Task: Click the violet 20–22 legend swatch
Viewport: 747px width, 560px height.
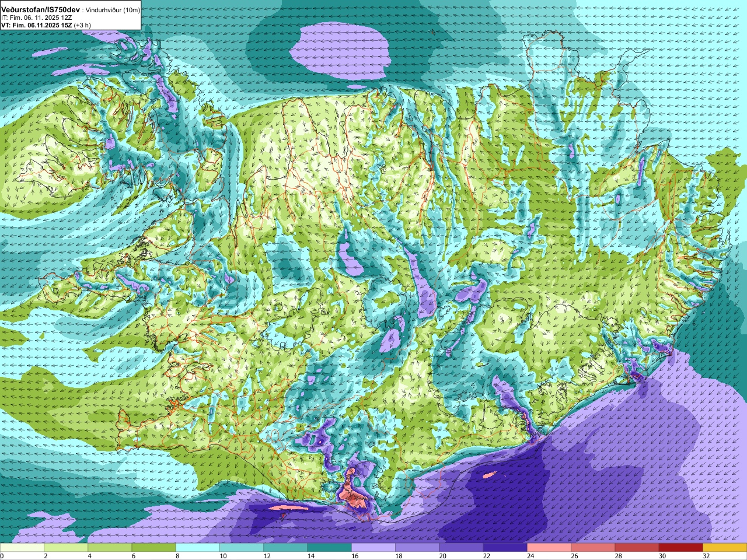Action: (461, 548)
